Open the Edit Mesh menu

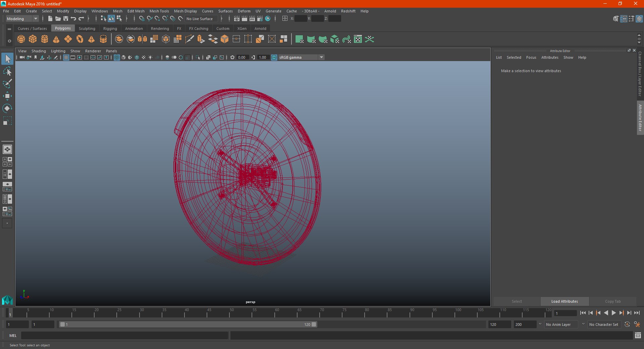tap(136, 11)
